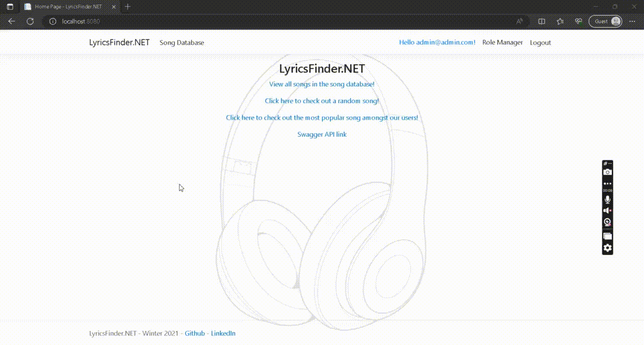Open the recorder settings gear icon

click(607, 248)
